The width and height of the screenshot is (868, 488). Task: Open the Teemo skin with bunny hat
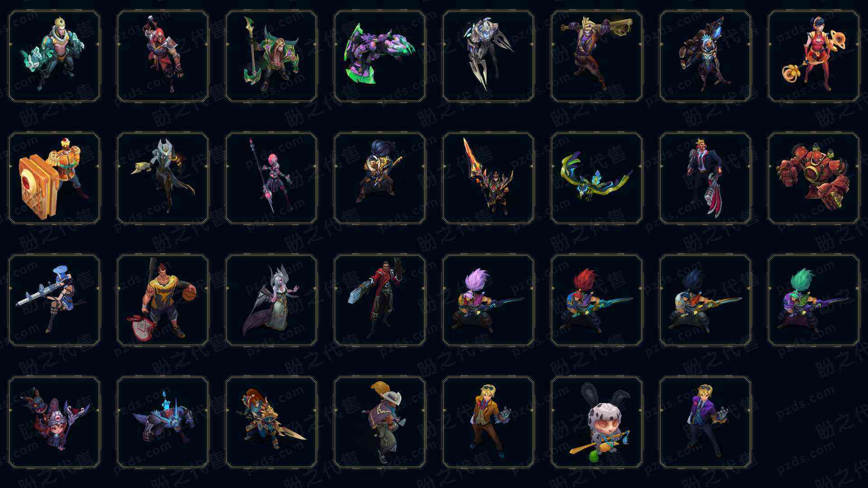pyautogui.click(x=596, y=422)
